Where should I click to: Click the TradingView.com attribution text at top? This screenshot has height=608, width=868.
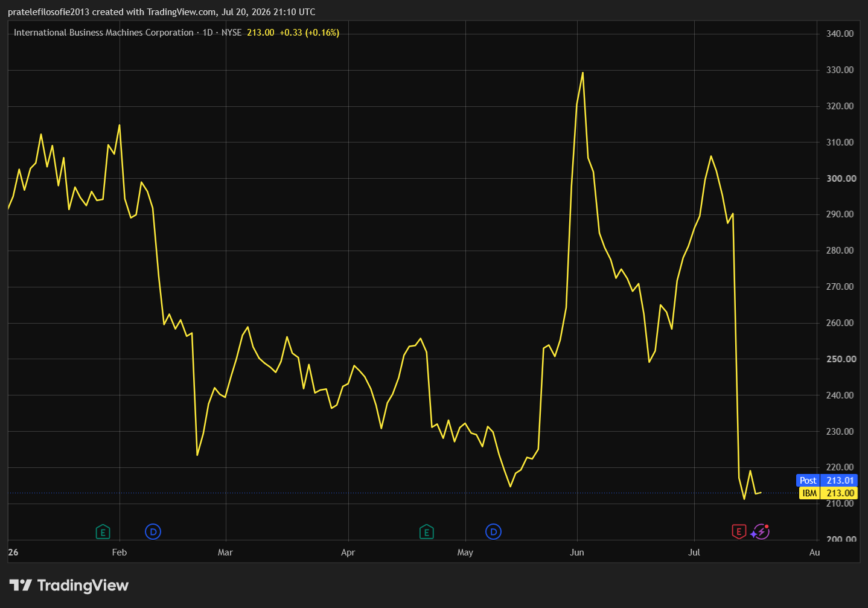pyautogui.click(x=182, y=12)
